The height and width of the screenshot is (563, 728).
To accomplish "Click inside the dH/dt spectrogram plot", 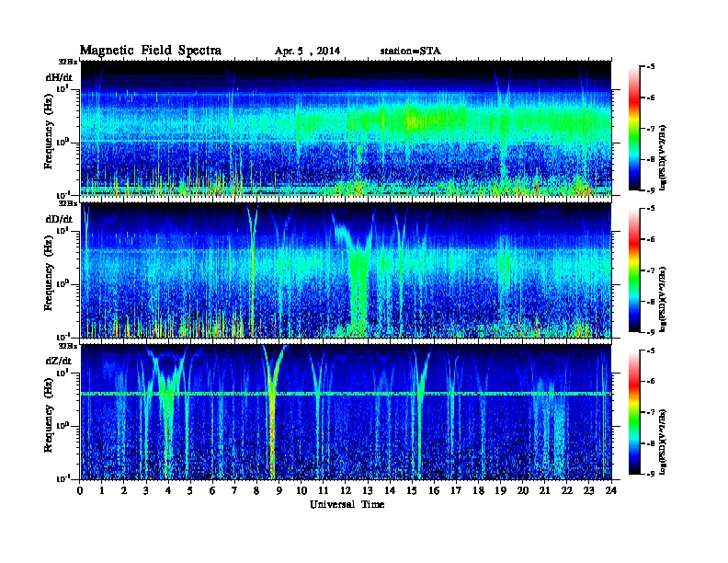I will [346, 128].
